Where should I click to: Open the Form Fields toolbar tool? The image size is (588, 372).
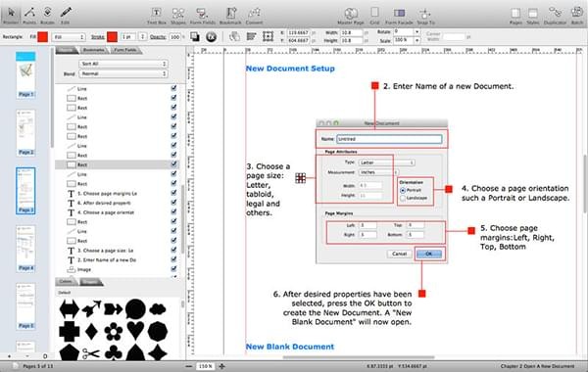[x=203, y=16]
